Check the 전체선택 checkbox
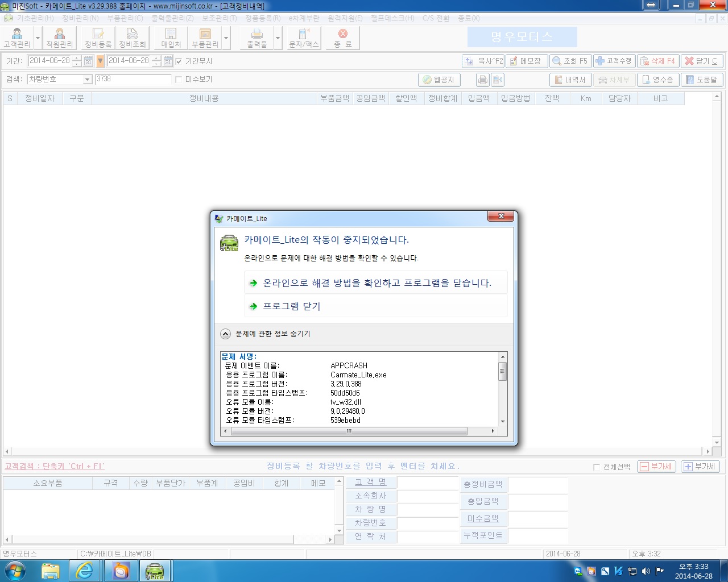This screenshot has height=582, width=728. click(596, 467)
